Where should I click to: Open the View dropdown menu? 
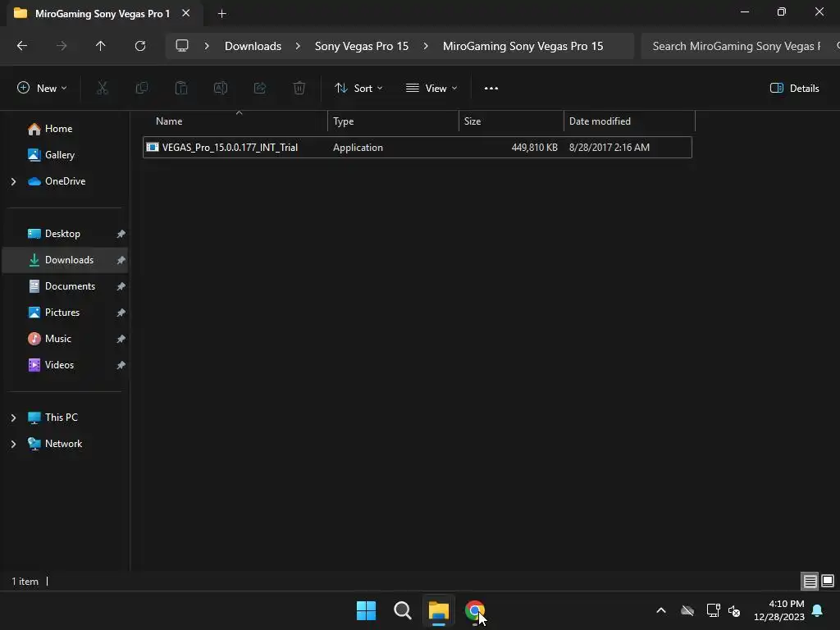(x=431, y=89)
